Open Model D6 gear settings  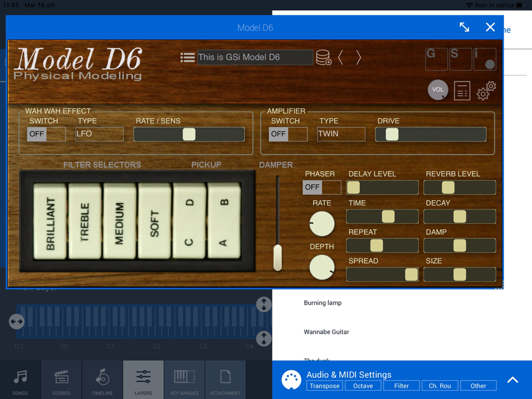(x=486, y=90)
